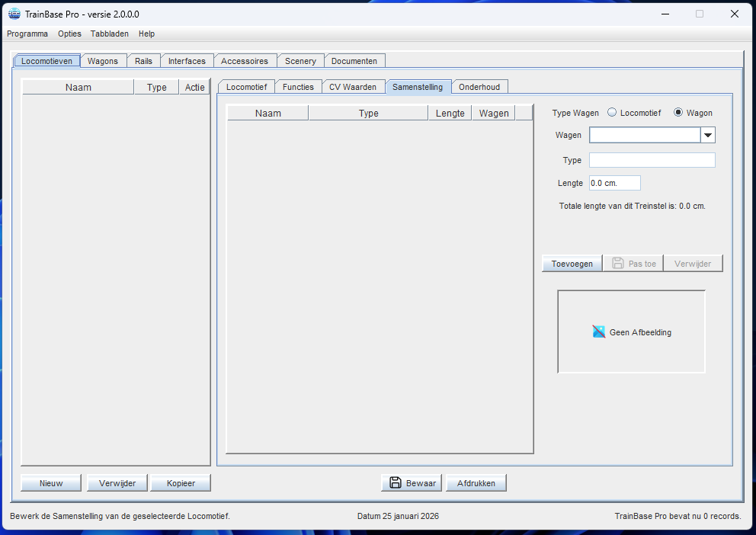756x535 pixels.
Task: Click the Lengte input field
Action: tap(614, 183)
